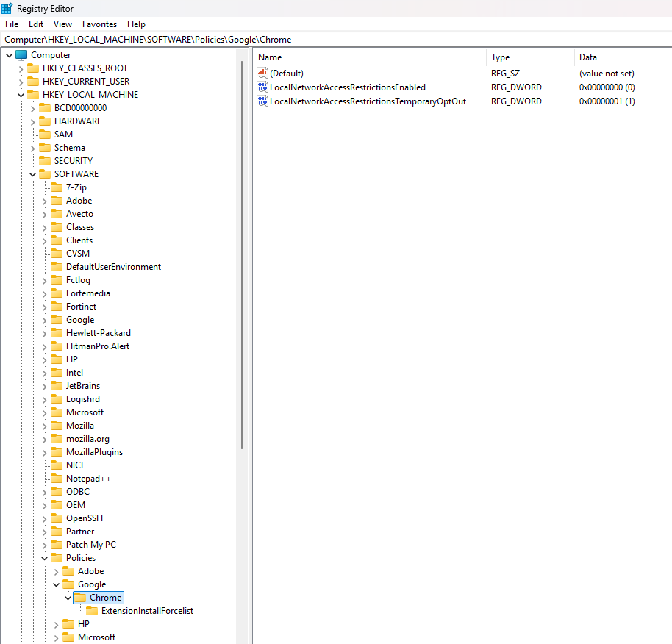
Task: Expand the Microsoft key under SOFTWARE
Action: tap(44, 412)
